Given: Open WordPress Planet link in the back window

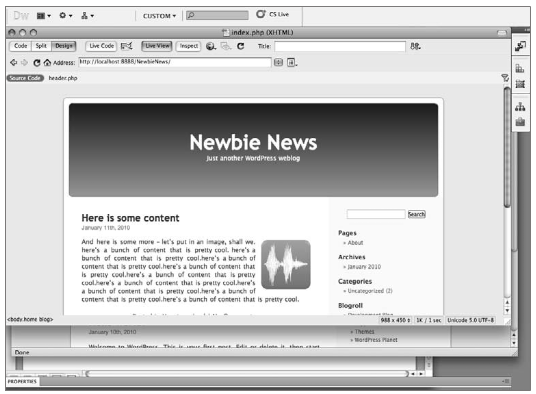Looking at the screenshot, I should pos(376,340).
